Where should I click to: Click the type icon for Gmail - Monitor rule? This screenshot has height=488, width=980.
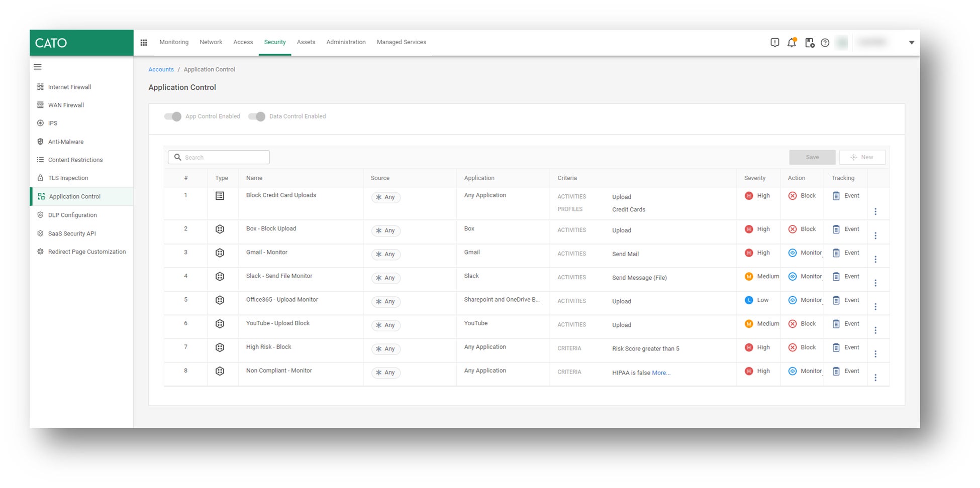click(220, 253)
